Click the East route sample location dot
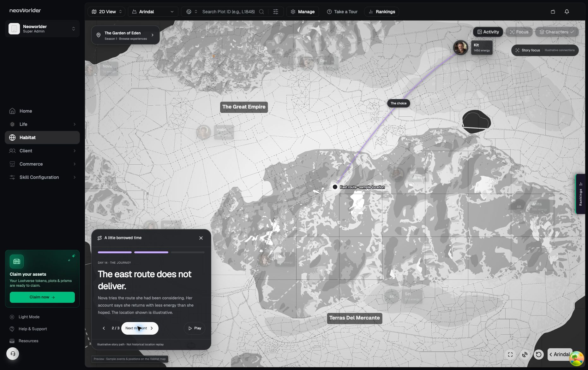Screen dimensions: 588x370 coord(335,187)
